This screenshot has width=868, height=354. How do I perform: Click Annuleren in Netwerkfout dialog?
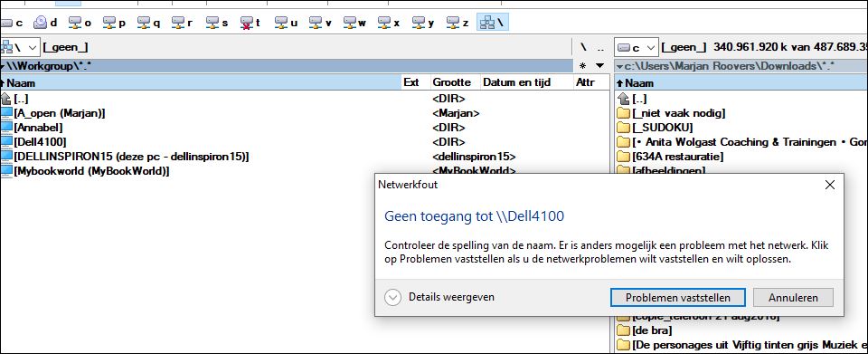coord(793,298)
